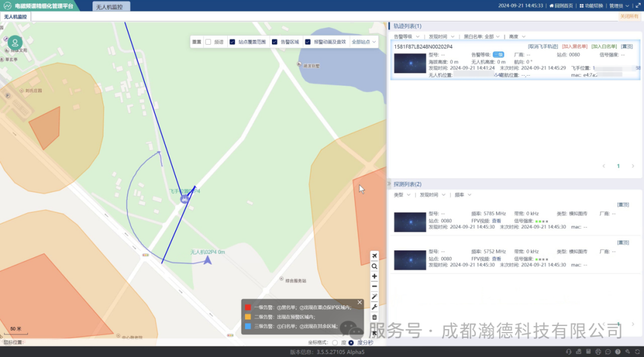Image resolution: width=644 pixels, height=357 pixels.
Task: Click the 加入黑名单 link
Action: [x=575, y=46]
